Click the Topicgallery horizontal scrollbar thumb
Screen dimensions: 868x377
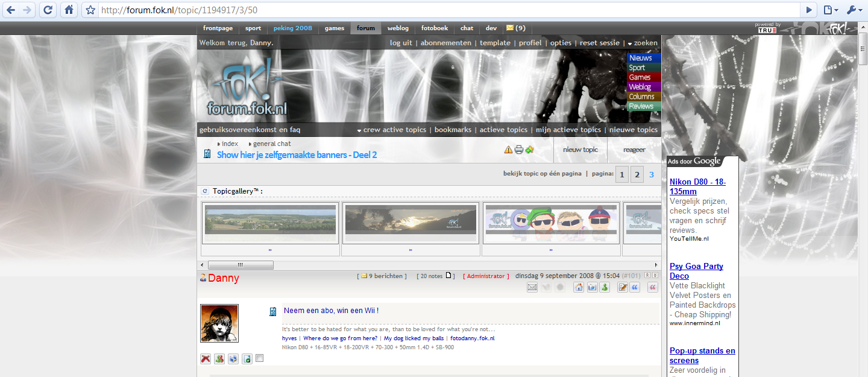[241, 265]
